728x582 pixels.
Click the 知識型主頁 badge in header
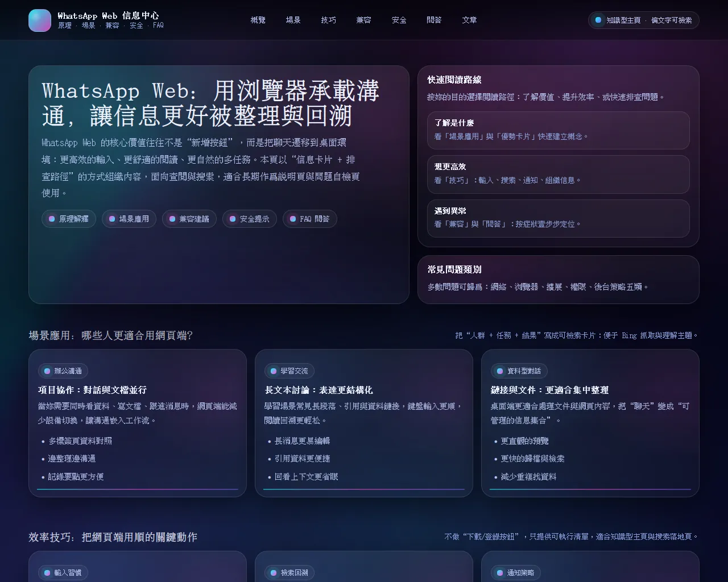coord(644,20)
